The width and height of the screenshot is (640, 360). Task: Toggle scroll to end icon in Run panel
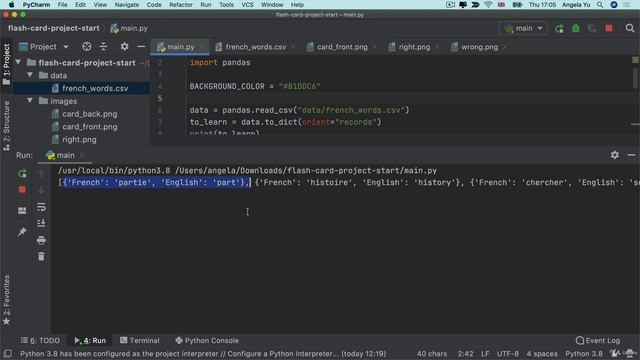[41, 223]
